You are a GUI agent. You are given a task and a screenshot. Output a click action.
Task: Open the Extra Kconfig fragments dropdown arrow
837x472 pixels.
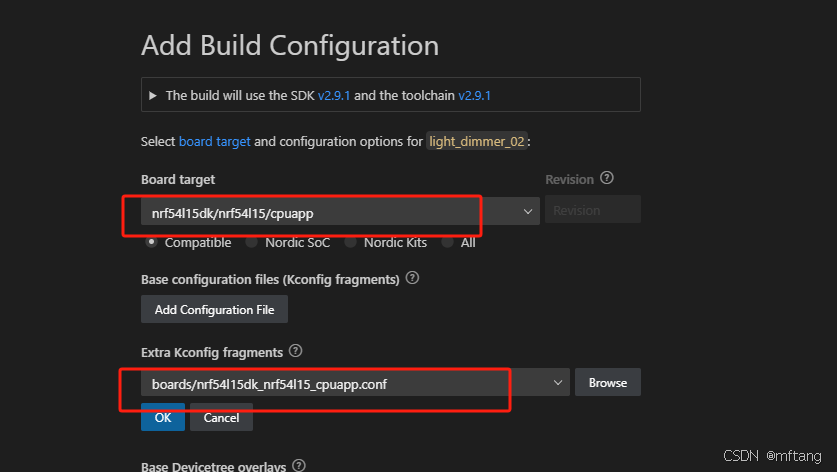point(558,383)
